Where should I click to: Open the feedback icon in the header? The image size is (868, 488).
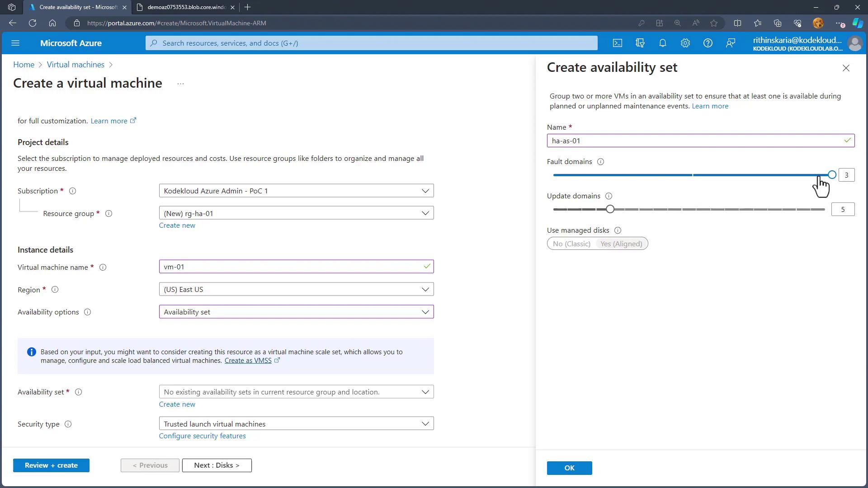730,43
